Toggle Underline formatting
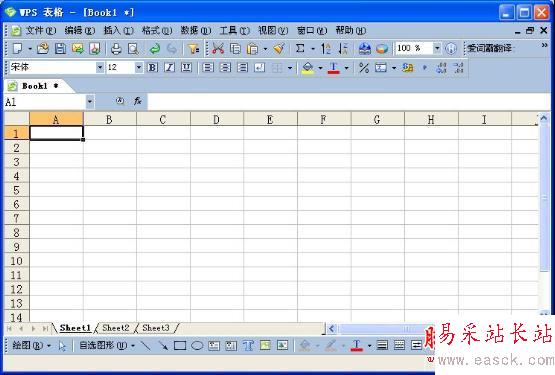Image resolution: width=555 pixels, height=375 pixels. click(187, 67)
